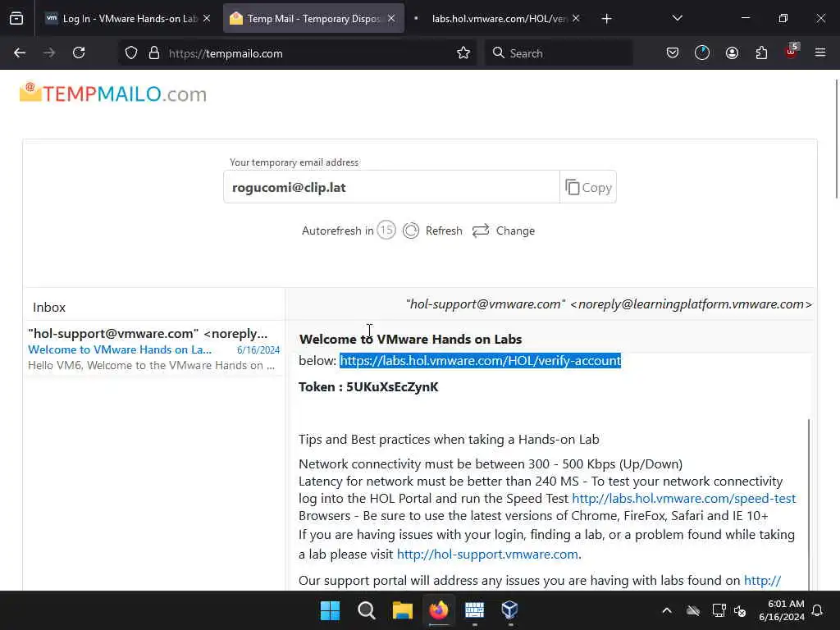Open the speed-test link

(x=683, y=498)
